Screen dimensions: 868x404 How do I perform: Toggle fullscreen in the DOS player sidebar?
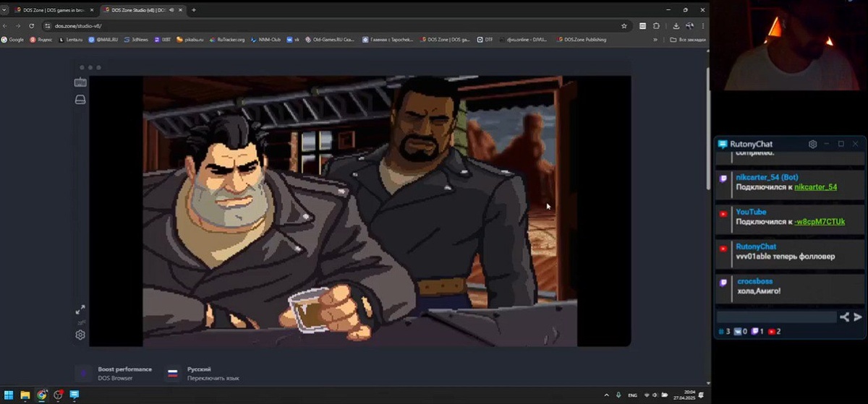[80, 309]
